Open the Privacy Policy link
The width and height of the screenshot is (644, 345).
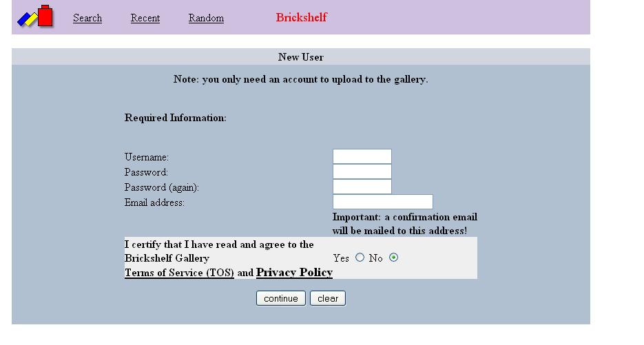tap(294, 272)
